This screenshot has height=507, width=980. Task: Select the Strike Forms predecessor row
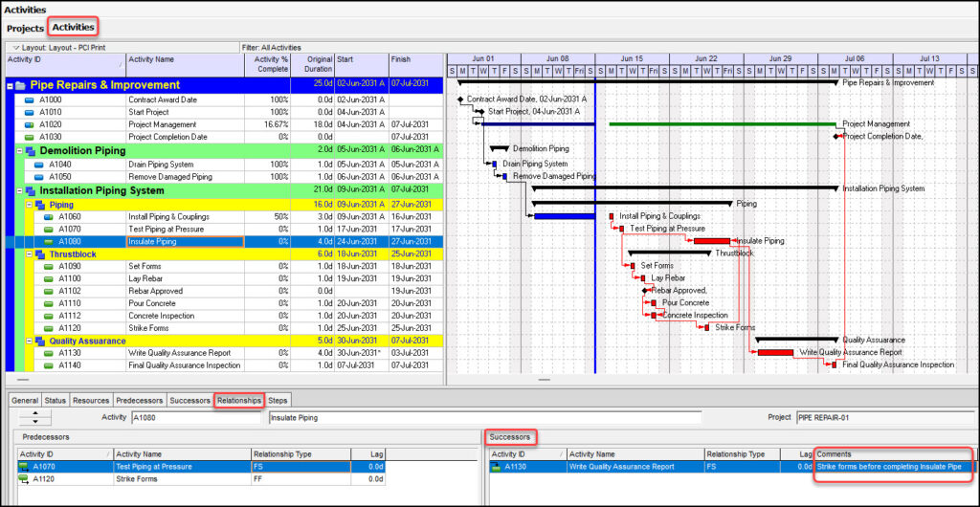pos(201,479)
